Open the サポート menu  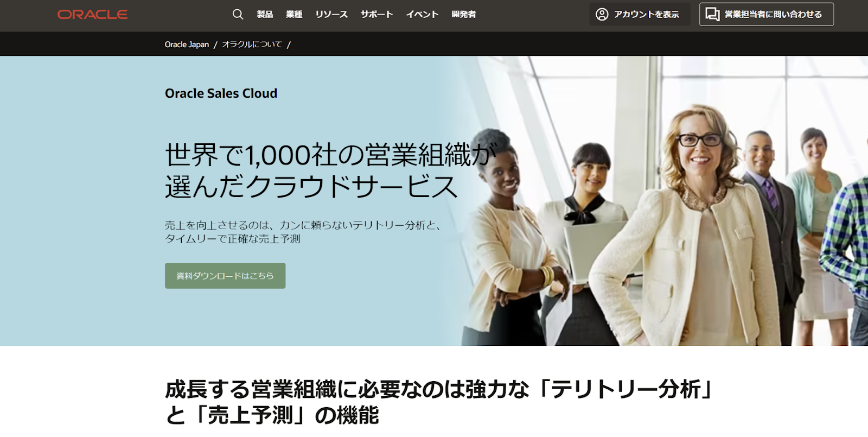coord(376,15)
